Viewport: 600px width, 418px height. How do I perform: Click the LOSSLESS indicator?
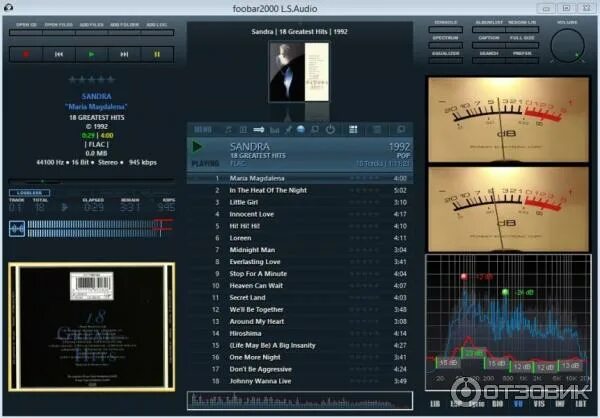[x=29, y=193]
